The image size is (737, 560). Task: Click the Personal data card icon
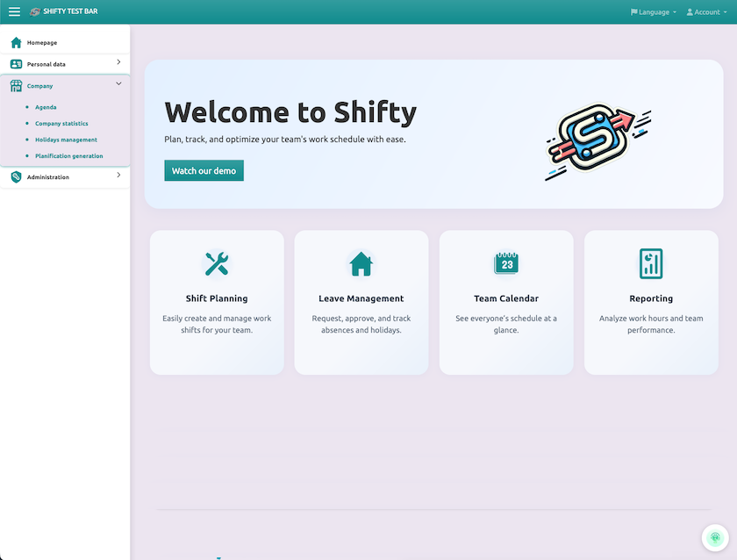(x=16, y=64)
